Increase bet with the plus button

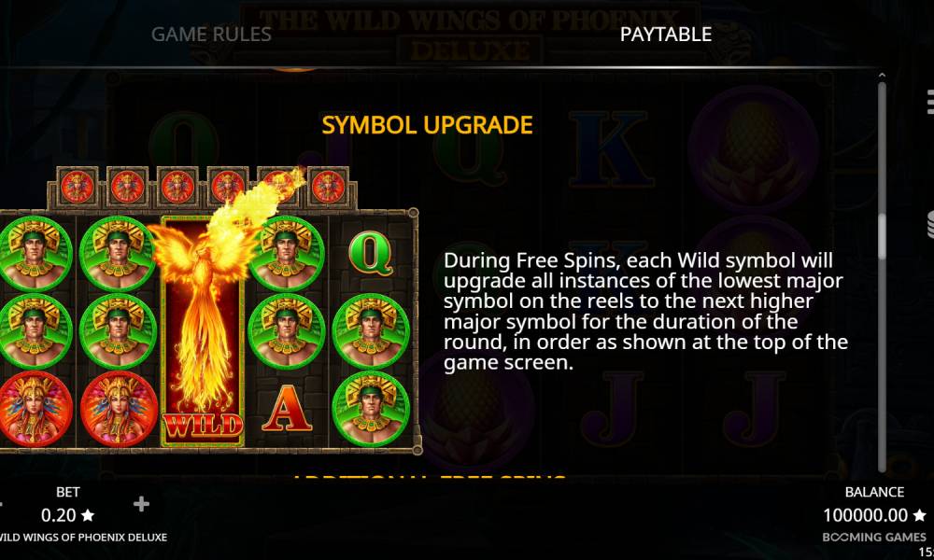click(141, 504)
